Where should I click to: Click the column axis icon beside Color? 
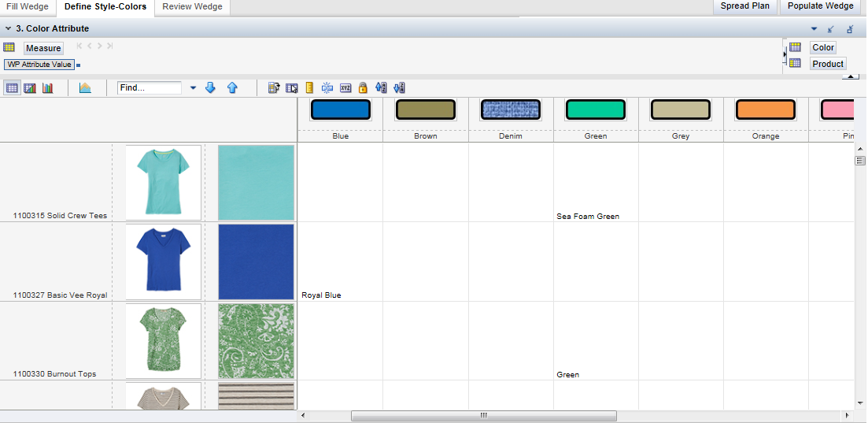pos(795,47)
